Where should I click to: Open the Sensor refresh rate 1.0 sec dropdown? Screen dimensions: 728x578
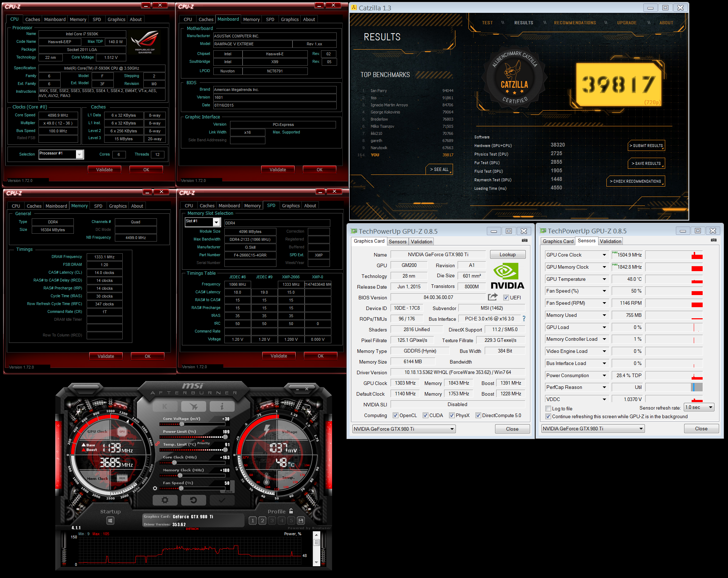click(699, 407)
